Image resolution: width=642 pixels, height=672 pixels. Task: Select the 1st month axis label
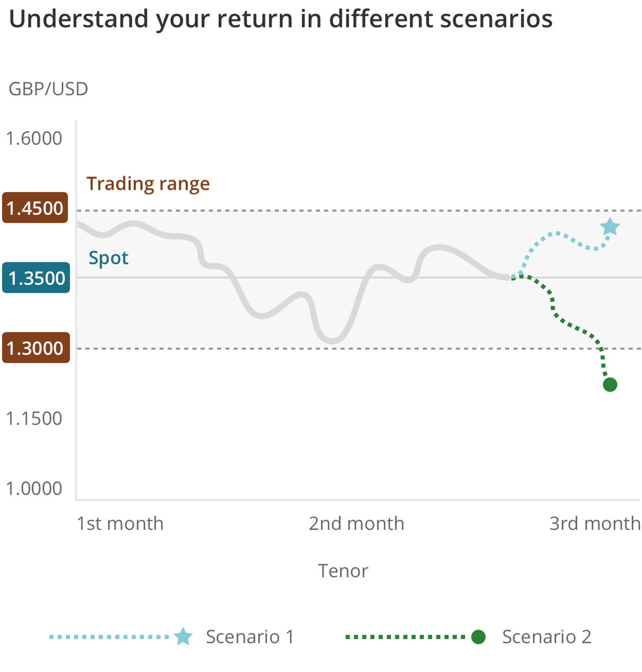click(120, 524)
